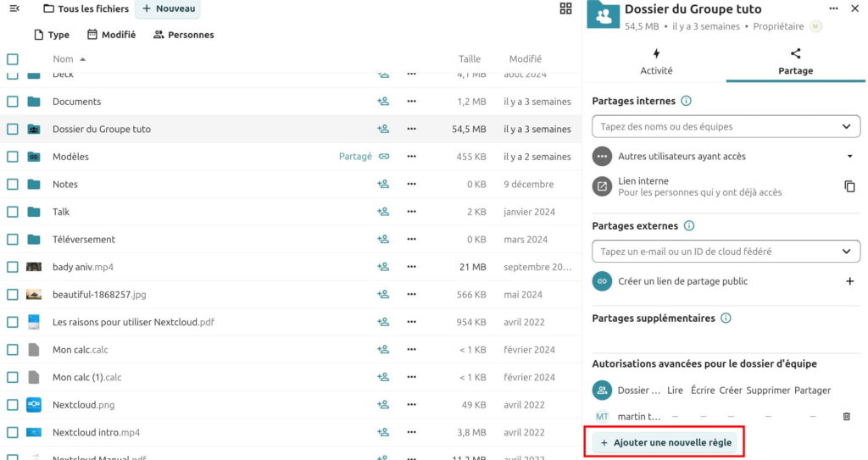Open share icon for Dossier du Groupe tuto
Screen dimensions: 868x460
tap(383, 129)
